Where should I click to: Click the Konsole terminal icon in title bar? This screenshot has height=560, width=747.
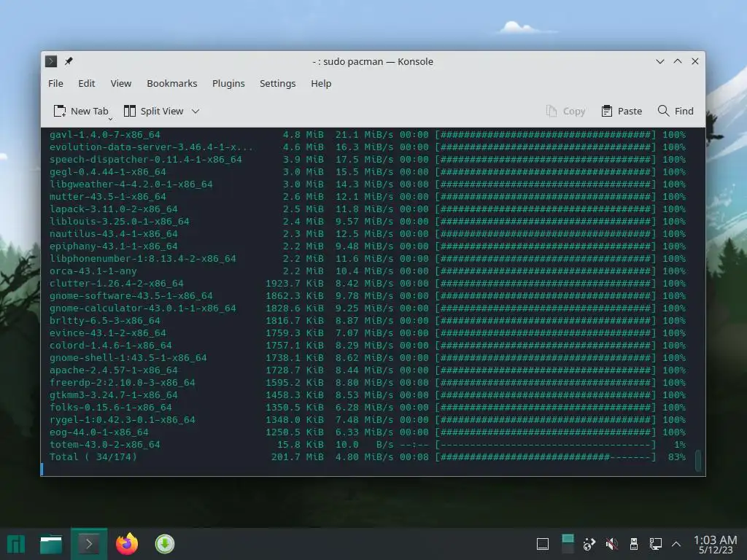tap(51, 61)
